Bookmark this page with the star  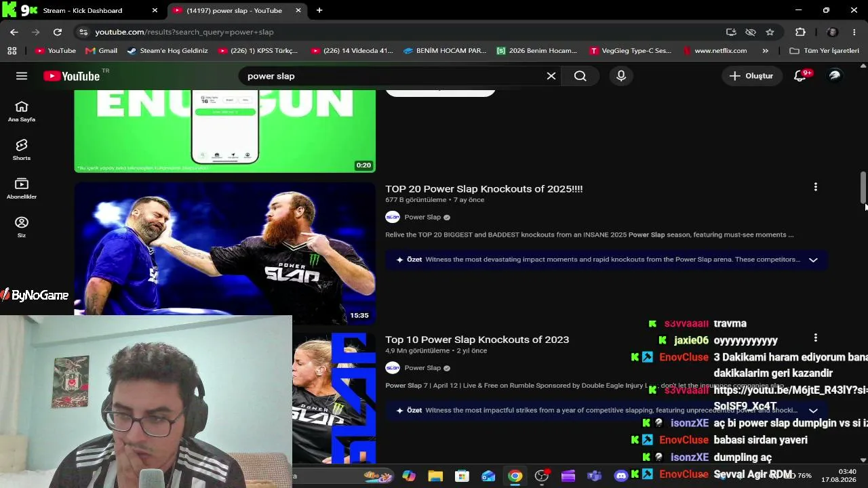click(x=770, y=32)
